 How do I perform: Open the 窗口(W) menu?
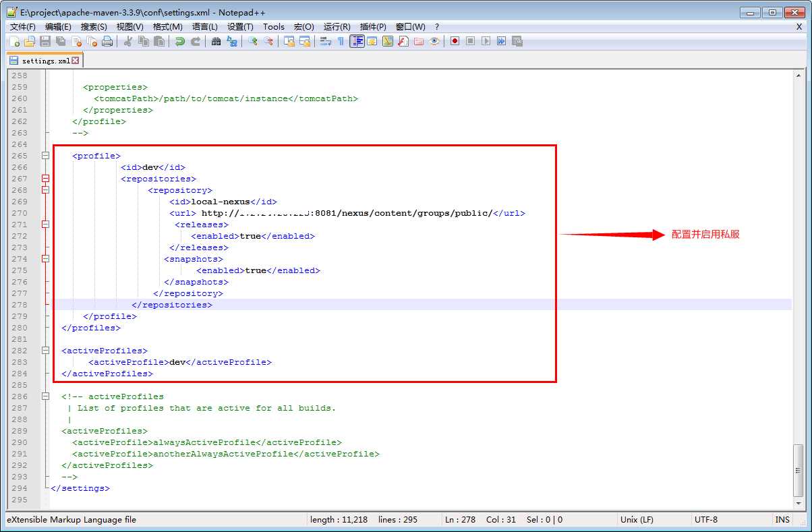point(411,26)
